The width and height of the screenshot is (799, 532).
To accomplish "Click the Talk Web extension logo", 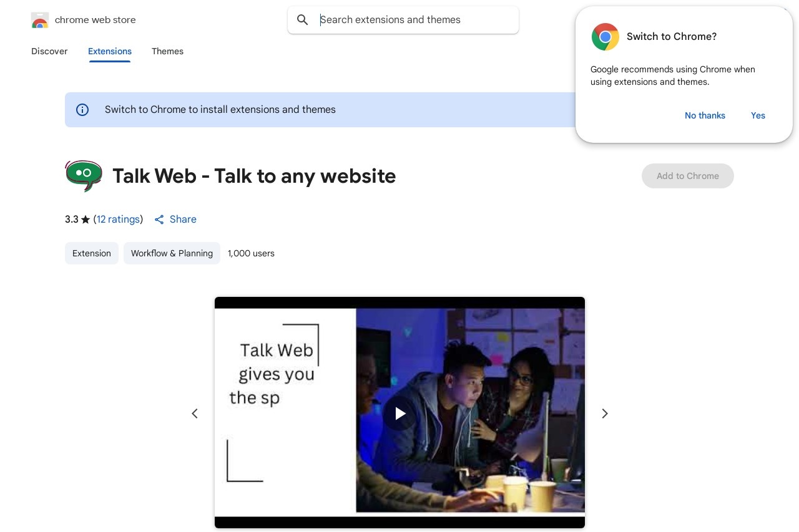I will 84,176.
